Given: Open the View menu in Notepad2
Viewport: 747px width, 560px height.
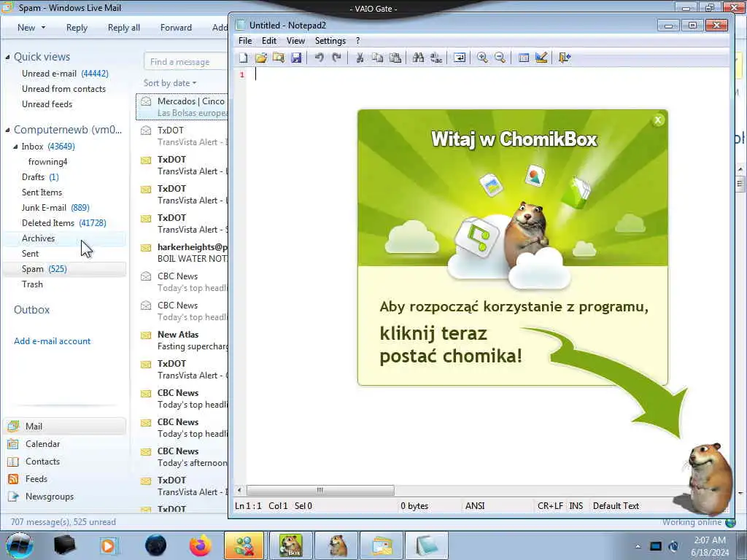Looking at the screenshot, I should (x=295, y=41).
